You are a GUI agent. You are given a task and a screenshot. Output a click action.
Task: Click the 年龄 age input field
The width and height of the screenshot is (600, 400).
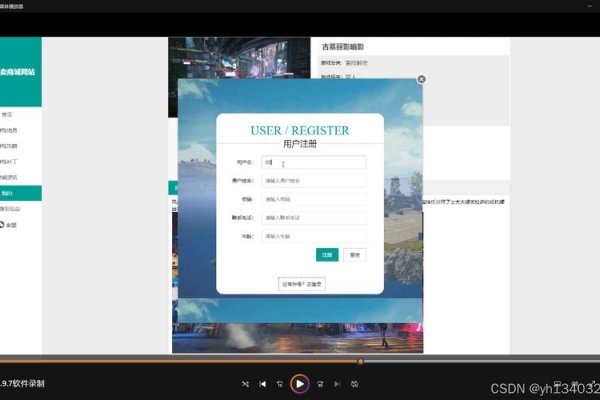[x=313, y=236]
